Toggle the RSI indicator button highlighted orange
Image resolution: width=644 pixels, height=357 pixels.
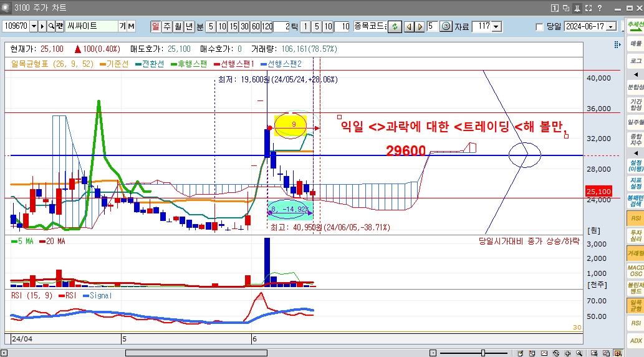click(x=635, y=218)
